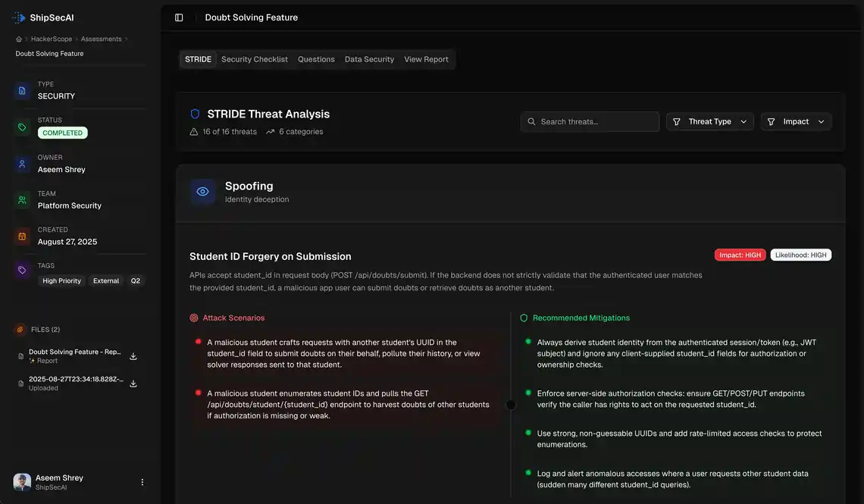The image size is (864, 504).
Task: Click the High Priority tag
Action: click(x=61, y=281)
